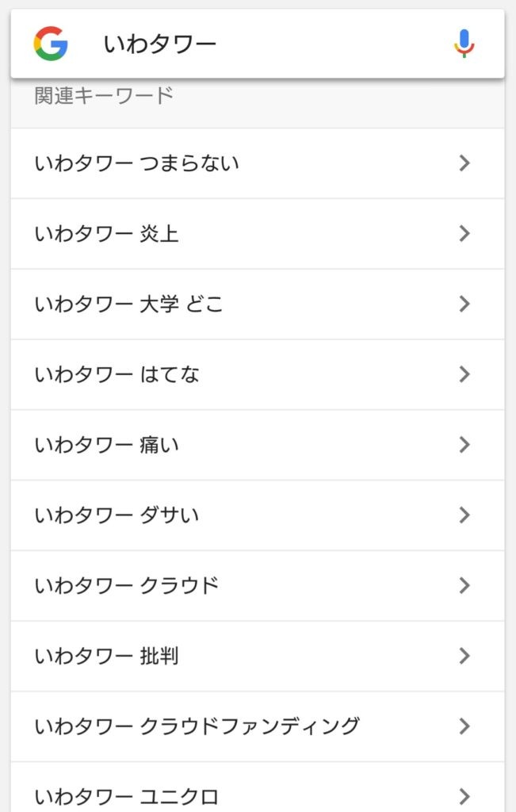This screenshot has height=812, width=516.
Task: Click the chevron beside つまらない row
Action: click(x=464, y=163)
